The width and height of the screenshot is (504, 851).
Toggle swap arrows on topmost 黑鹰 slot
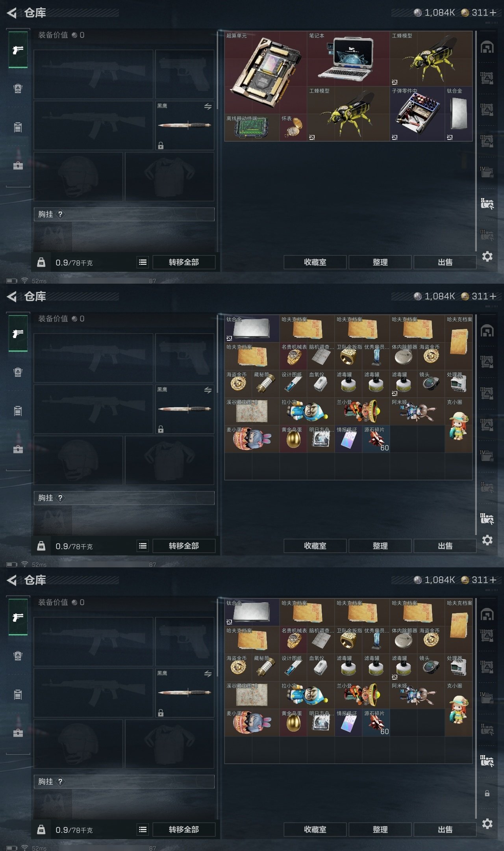(208, 106)
